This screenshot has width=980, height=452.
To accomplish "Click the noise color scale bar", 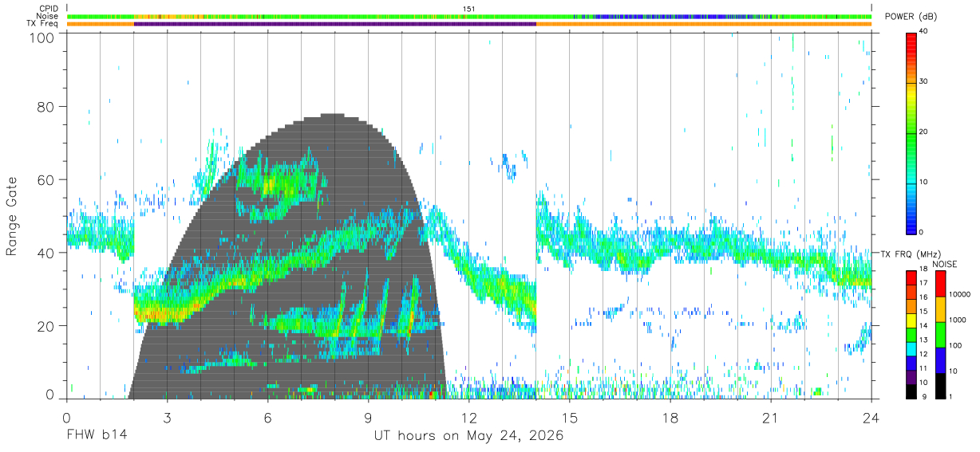I will pos(941,335).
